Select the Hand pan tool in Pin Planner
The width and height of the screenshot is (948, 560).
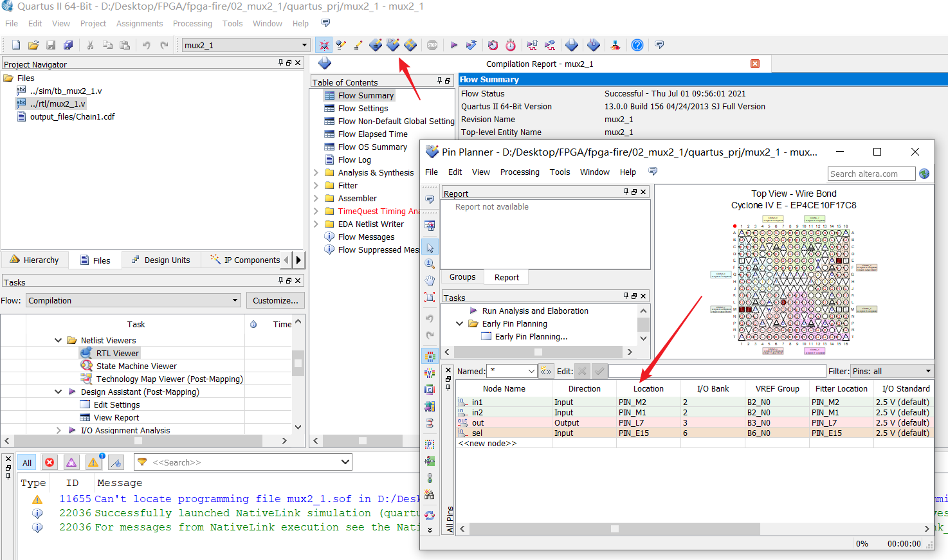coord(430,280)
